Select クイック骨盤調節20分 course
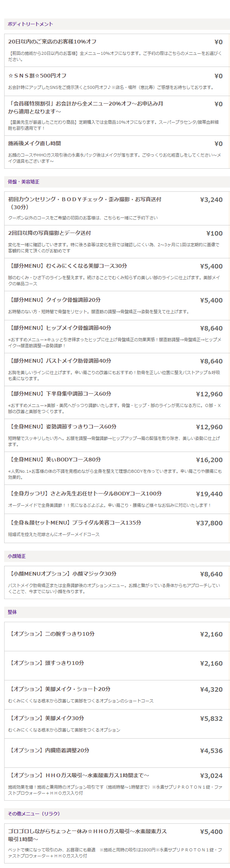 54,300
